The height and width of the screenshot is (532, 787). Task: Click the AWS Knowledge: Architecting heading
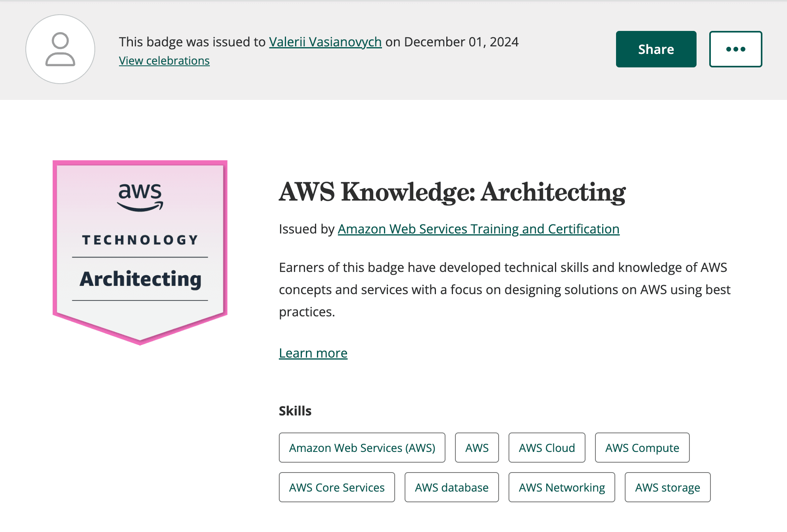tap(452, 192)
